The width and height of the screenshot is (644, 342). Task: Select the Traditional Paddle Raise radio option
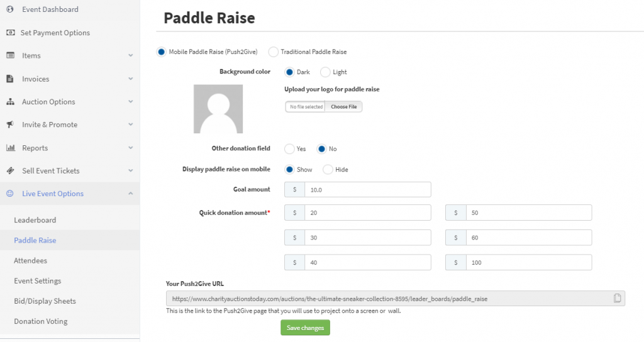pyautogui.click(x=273, y=52)
